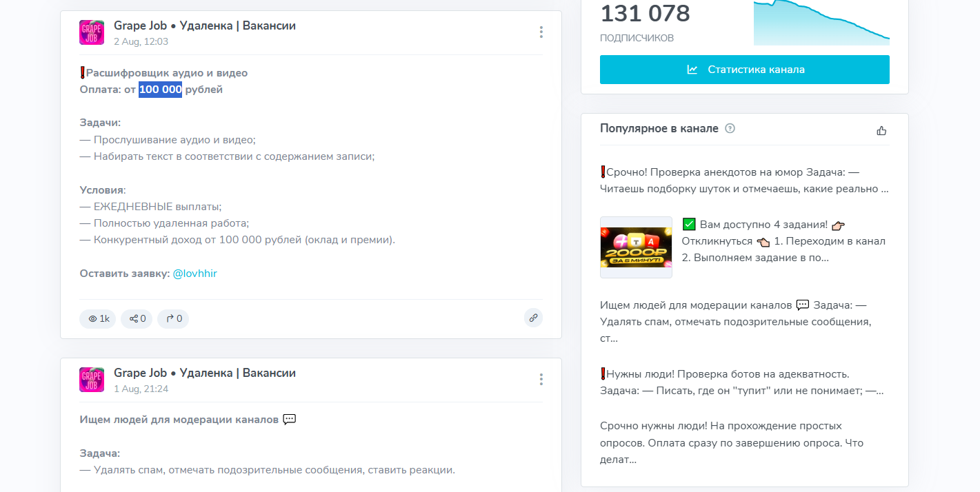
Task: Click the thumbs-up icon in Популярное panel
Action: (881, 130)
